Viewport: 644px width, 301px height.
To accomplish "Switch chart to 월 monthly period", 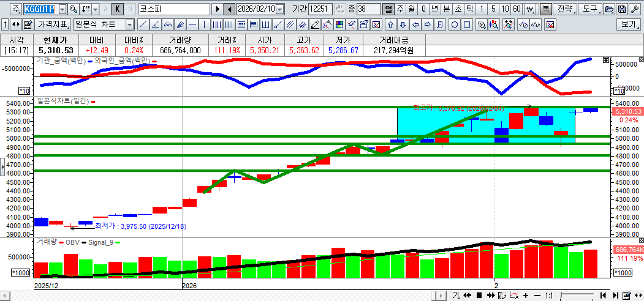I will [x=411, y=9].
